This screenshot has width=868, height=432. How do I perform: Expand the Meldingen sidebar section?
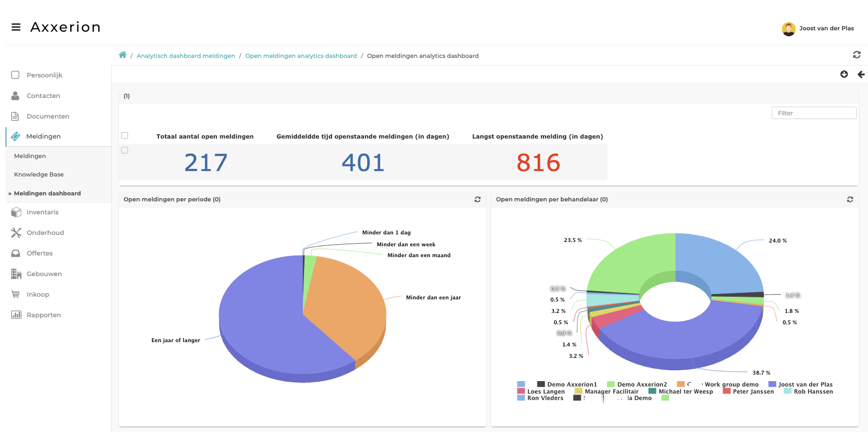(x=43, y=136)
